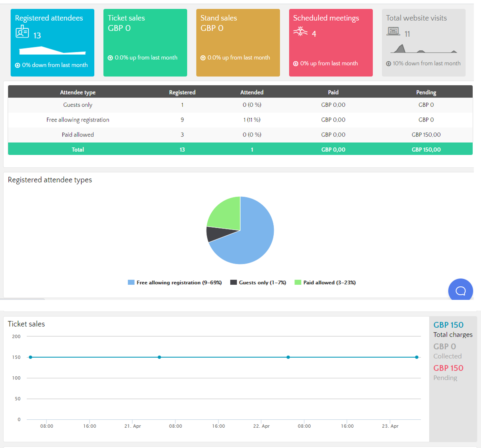The width and height of the screenshot is (481, 448).
Task: Click the Attendee type column header
Action: (x=78, y=92)
